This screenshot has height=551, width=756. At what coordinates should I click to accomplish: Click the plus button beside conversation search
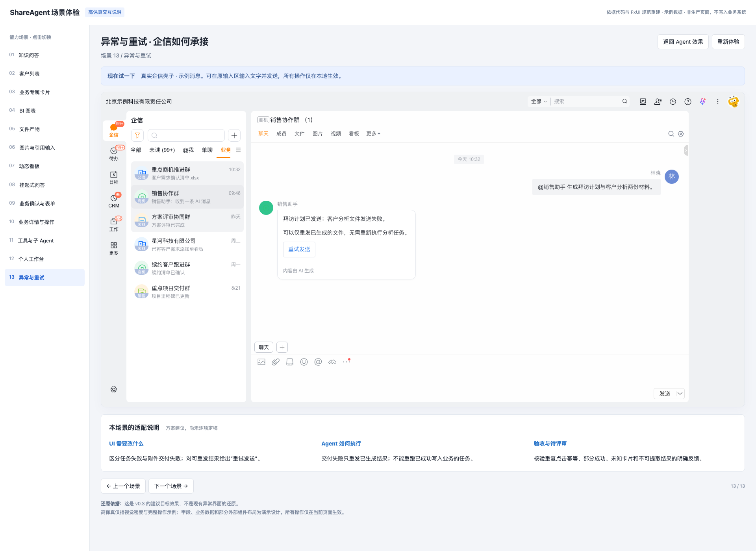click(x=234, y=135)
